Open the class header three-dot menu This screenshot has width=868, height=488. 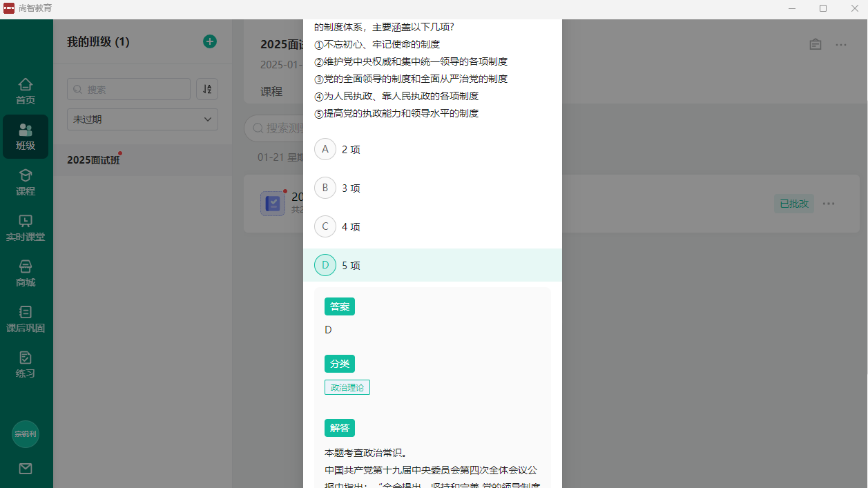[x=840, y=44]
